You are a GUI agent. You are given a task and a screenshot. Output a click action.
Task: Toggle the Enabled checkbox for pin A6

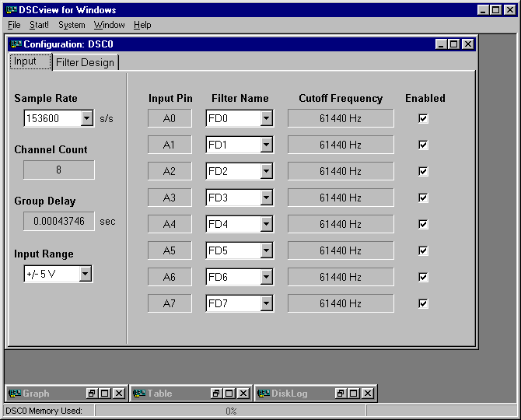pyautogui.click(x=423, y=277)
